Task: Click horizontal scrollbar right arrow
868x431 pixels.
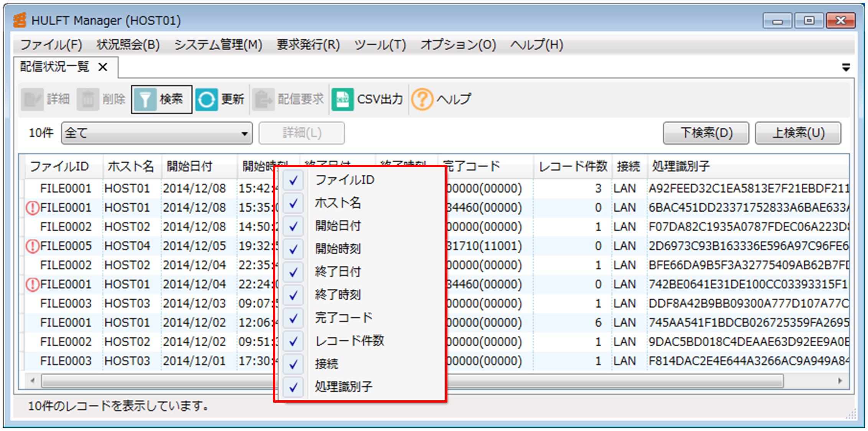Action: pos(840,381)
